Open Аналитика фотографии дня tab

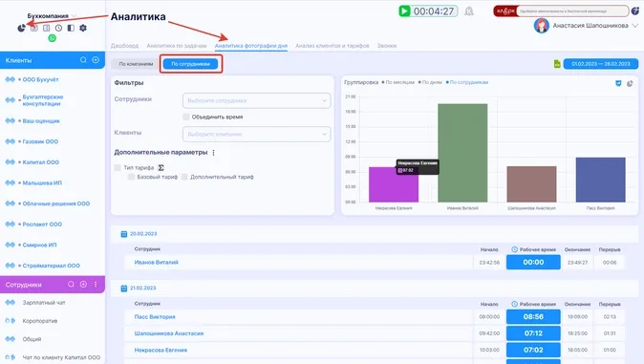coord(251,46)
